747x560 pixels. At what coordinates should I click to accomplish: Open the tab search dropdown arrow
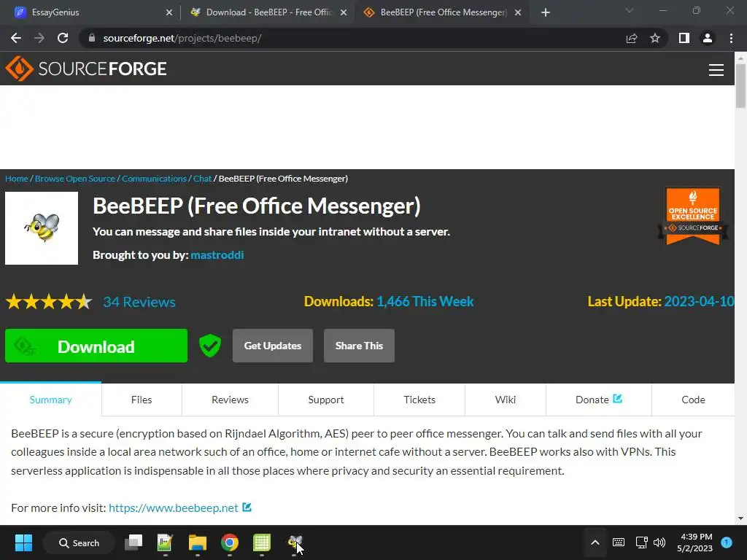pos(630,10)
